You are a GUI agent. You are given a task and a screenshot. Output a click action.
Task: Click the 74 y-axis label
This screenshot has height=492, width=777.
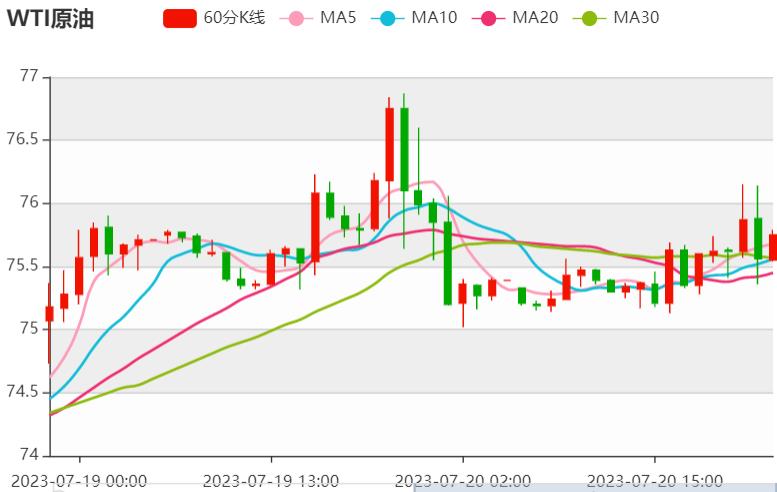[x=29, y=454]
